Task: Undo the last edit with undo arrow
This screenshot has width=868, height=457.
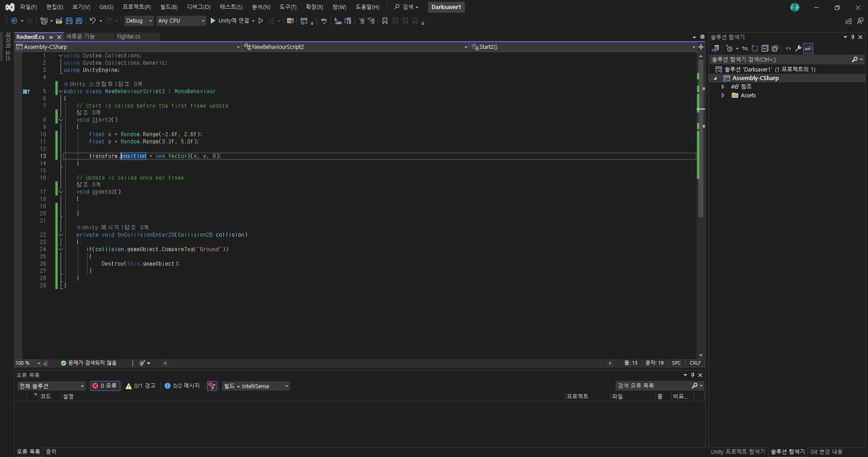Action: click(x=93, y=21)
